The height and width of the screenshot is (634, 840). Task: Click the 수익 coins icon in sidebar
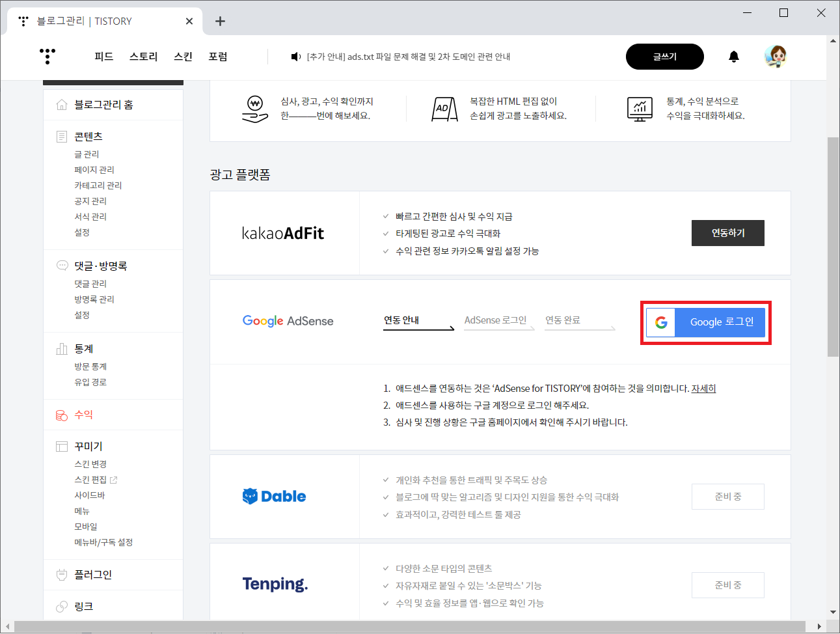(62, 415)
